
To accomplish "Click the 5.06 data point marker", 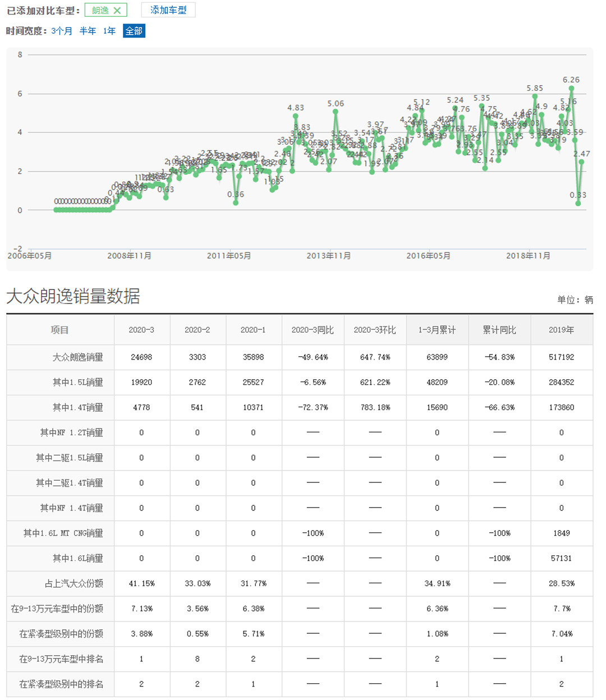I will 336,112.
